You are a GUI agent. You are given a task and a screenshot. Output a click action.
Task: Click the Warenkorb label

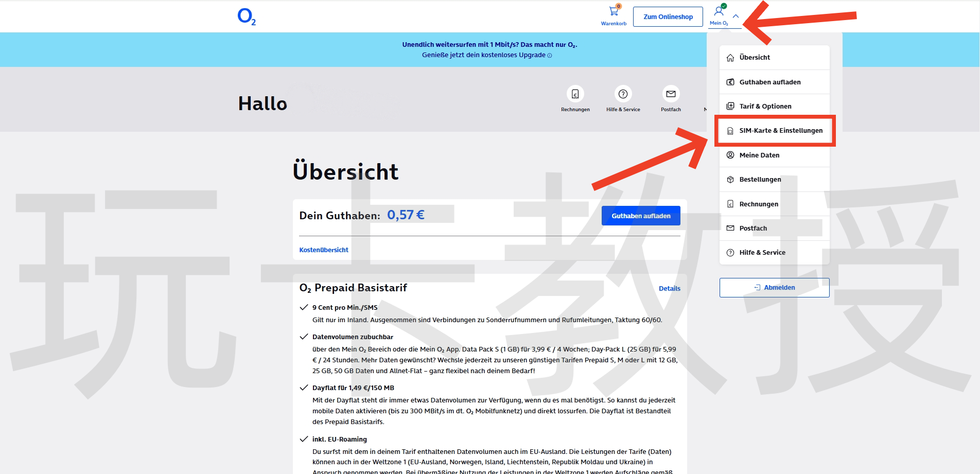coord(614,24)
